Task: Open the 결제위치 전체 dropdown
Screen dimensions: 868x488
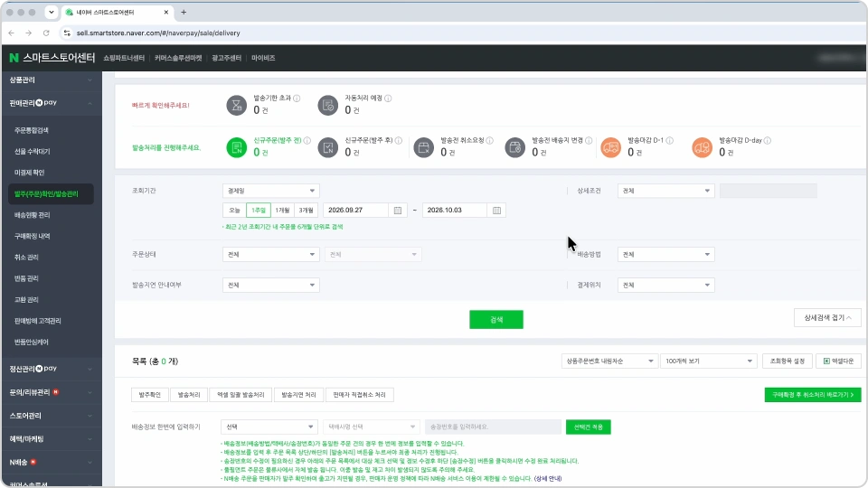Action: 666,285
